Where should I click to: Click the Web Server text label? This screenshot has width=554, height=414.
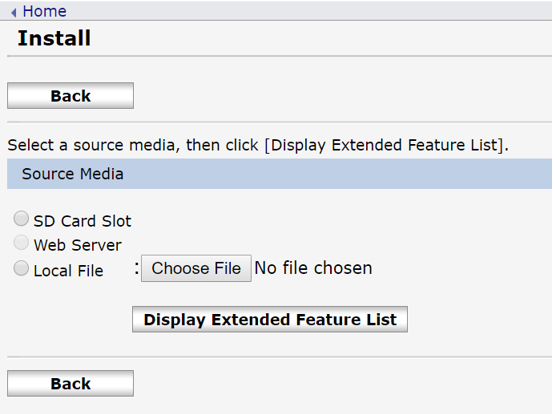(78, 245)
